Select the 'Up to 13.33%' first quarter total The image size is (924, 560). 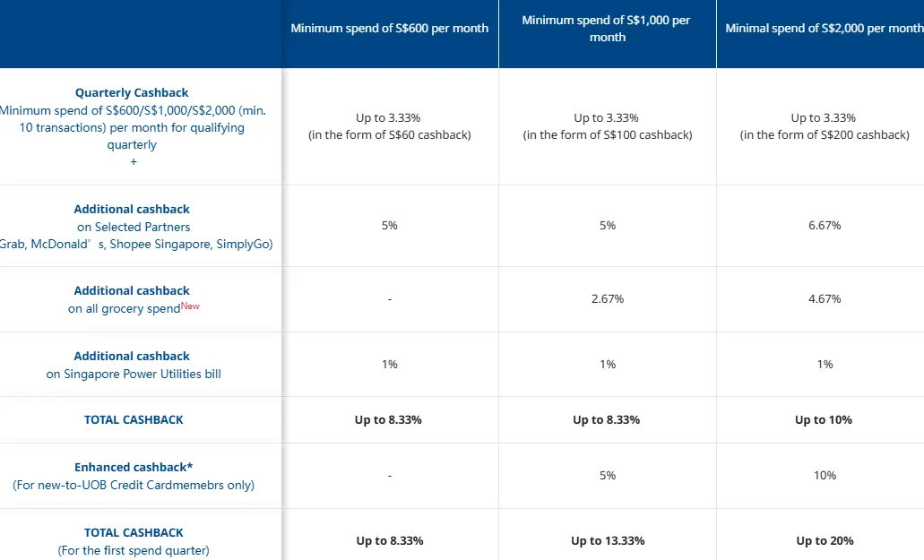pos(608,541)
